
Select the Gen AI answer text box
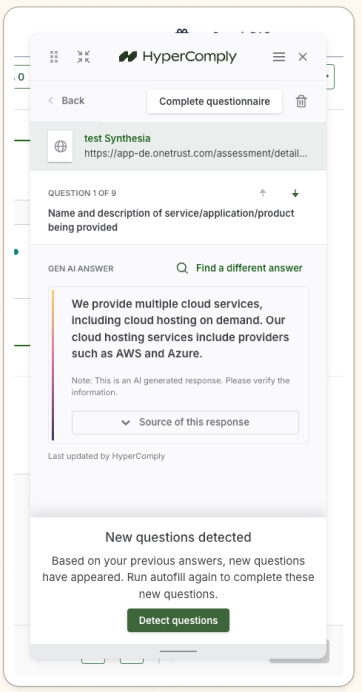pos(178,365)
